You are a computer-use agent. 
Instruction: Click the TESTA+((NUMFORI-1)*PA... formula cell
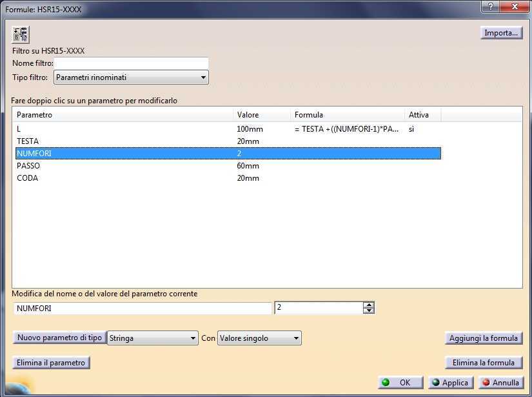[x=347, y=129]
